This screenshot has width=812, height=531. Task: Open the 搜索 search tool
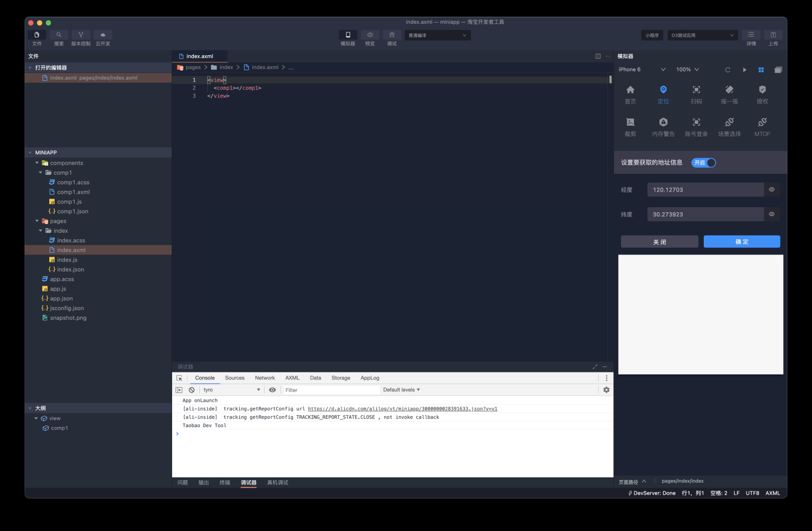[59, 35]
